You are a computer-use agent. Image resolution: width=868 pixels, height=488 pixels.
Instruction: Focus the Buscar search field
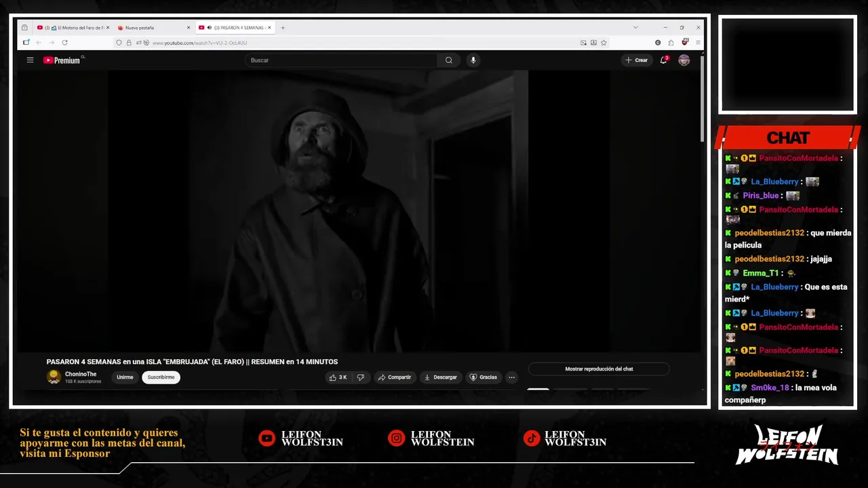342,60
